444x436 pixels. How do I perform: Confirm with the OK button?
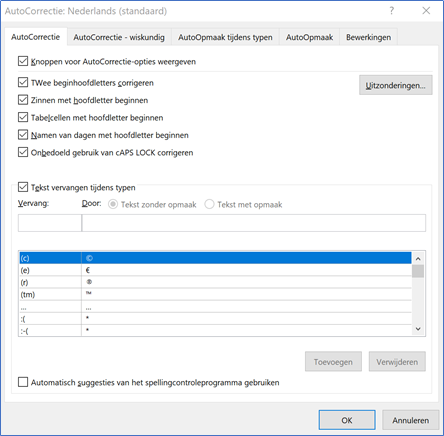pyautogui.click(x=347, y=420)
